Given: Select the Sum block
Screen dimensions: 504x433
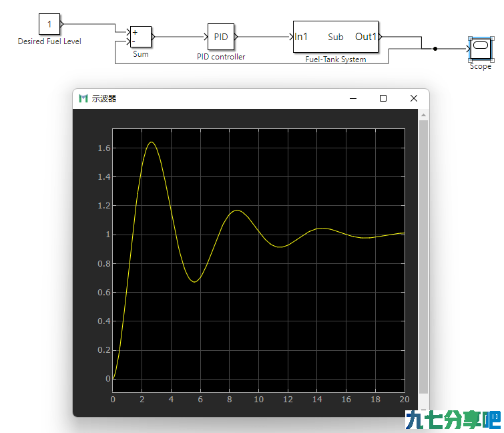Looking at the screenshot, I should [140, 37].
